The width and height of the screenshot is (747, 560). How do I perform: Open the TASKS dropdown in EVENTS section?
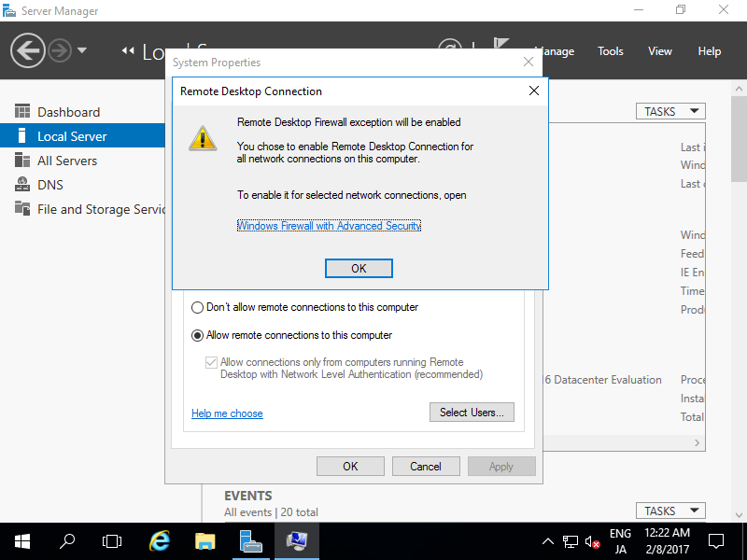click(x=669, y=511)
